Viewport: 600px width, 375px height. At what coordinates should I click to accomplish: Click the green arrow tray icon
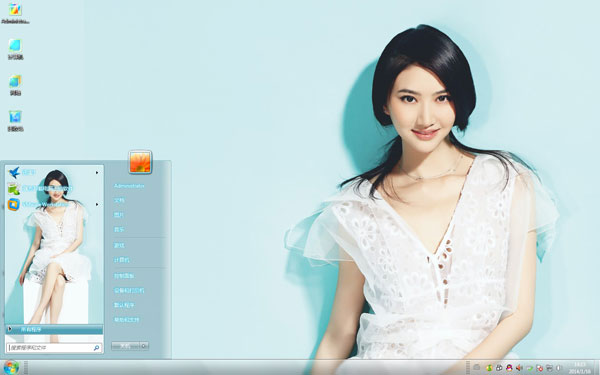[530, 368]
